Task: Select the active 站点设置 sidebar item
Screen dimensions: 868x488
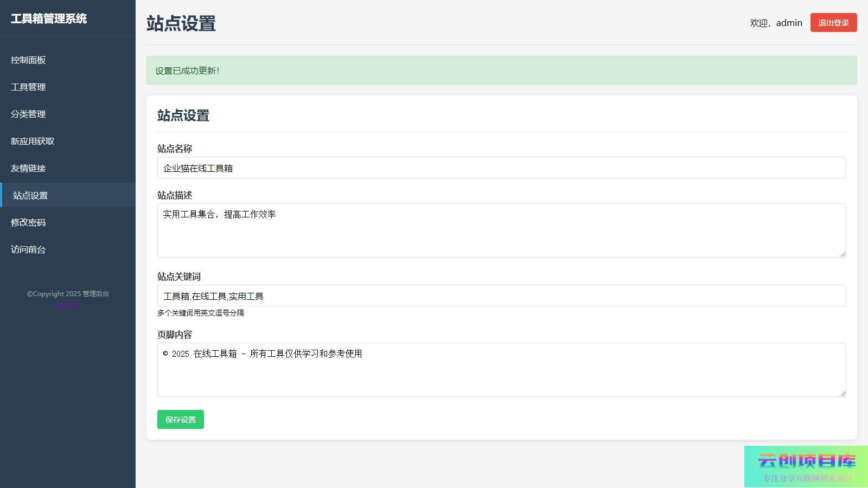Action: 30,195
